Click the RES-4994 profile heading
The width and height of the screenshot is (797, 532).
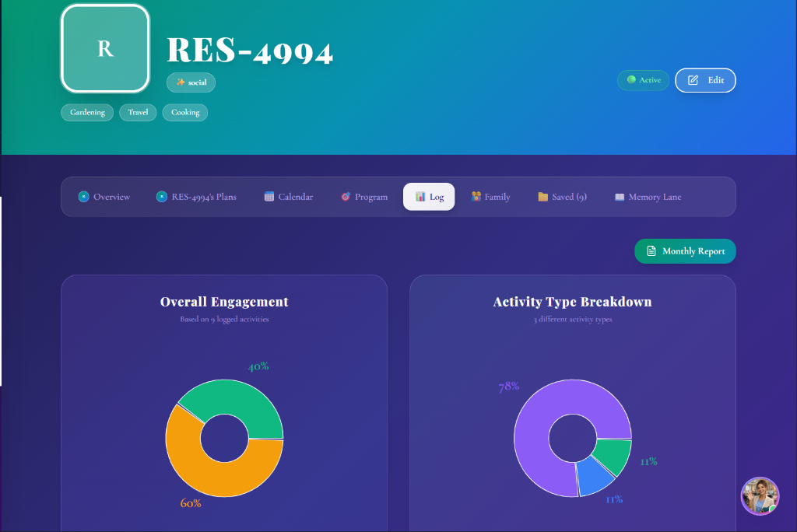click(x=250, y=51)
